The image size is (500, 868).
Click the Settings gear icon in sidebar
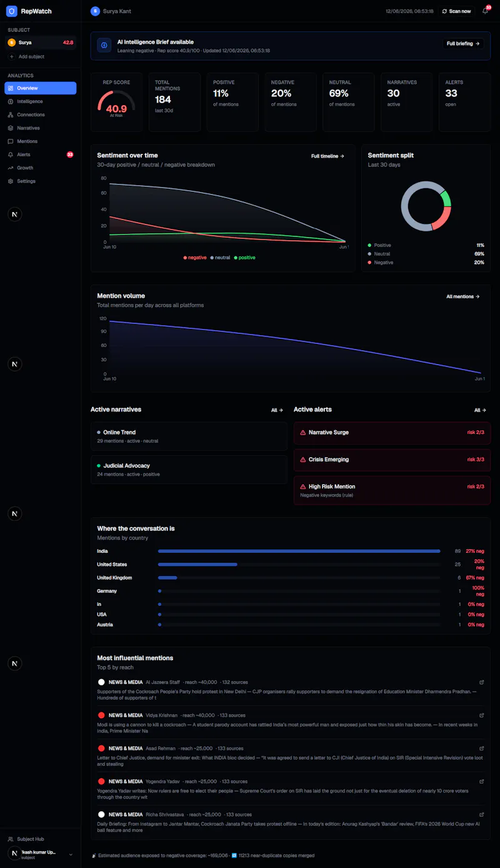coord(11,181)
